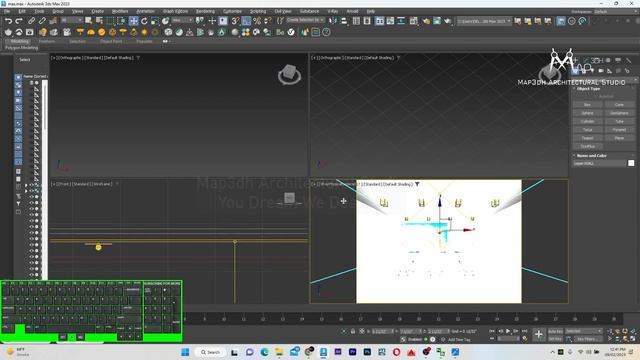The image size is (640, 360).
Task: Open Premiere Pro from the taskbar
Action: (352, 352)
